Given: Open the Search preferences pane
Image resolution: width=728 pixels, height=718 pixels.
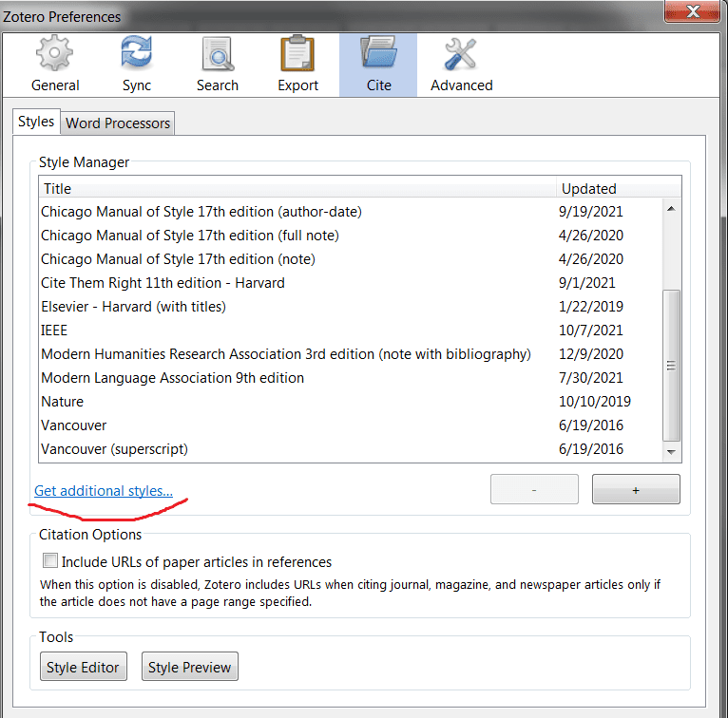Looking at the screenshot, I should point(217,65).
